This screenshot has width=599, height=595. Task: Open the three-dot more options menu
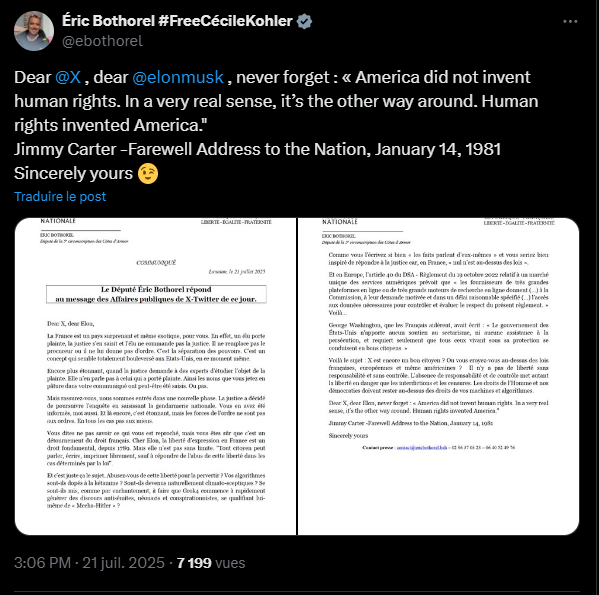570,22
